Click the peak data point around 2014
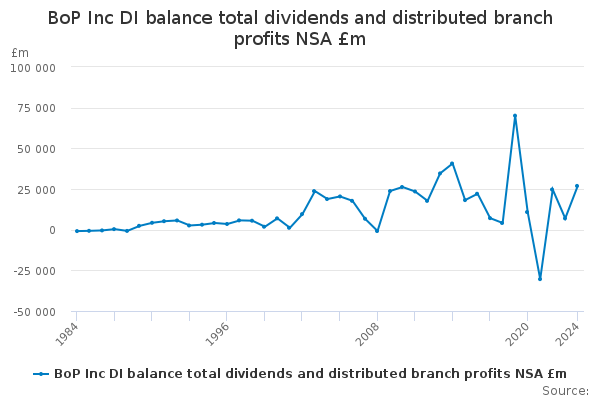Image resolution: width=600 pixels, height=400 pixels. point(452,164)
